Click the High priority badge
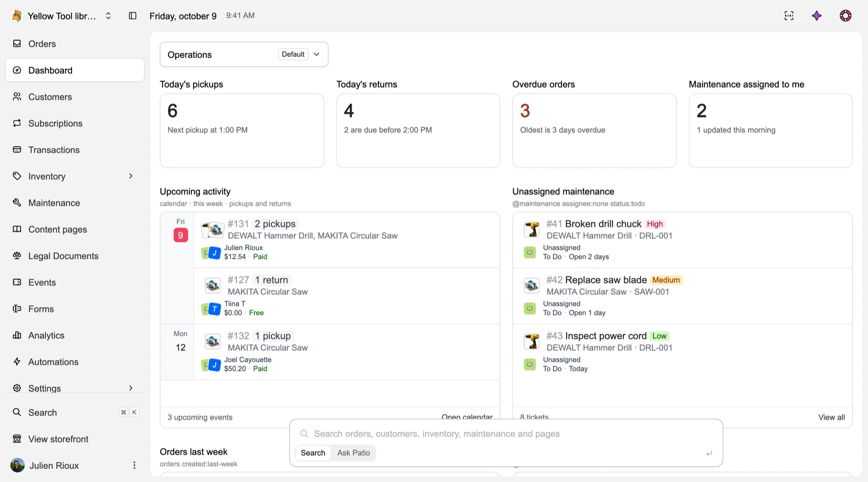This screenshot has width=868, height=482. (655, 224)
